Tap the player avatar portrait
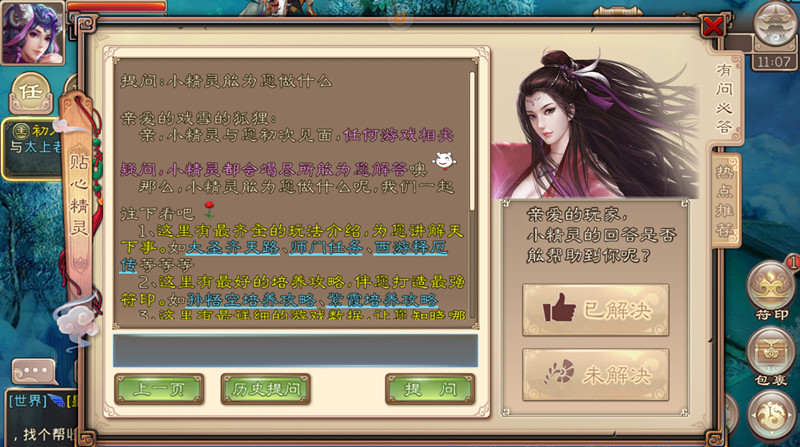This screenshot has height=447, width=800. point(33,33)
